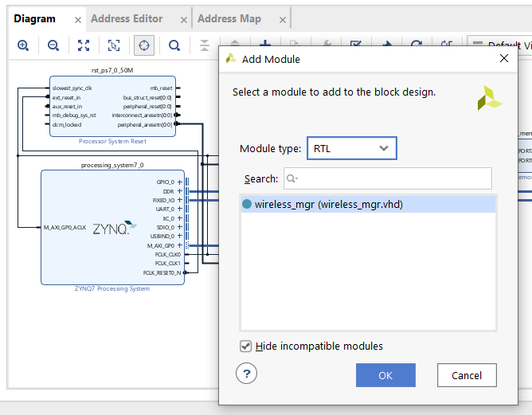Switch to the Diagram tab

coord(34,18)
